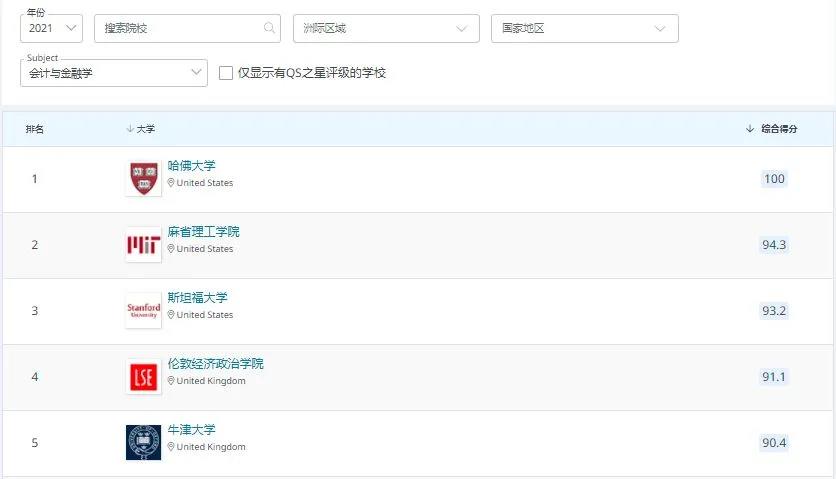Expand the 国家地区 country dropdown
The width and height of the screenshot is (836, 479).
[x=584, y=28]
